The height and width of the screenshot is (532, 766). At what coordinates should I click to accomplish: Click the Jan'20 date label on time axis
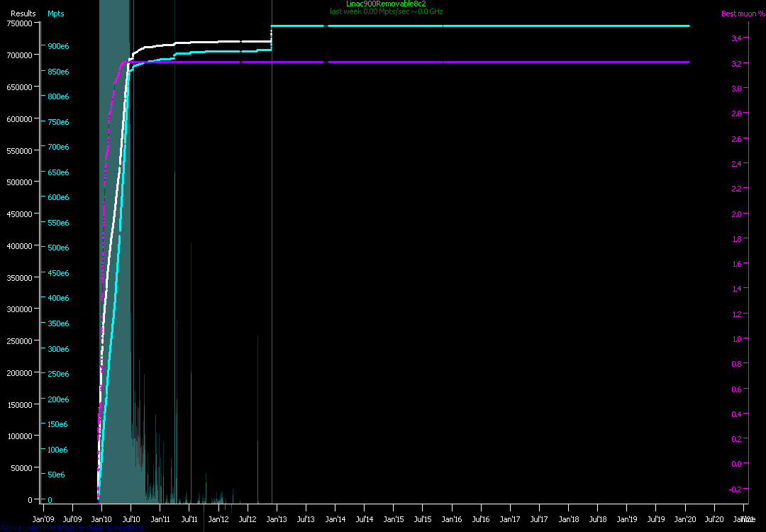pyautogui.click(x=685, y=519)
